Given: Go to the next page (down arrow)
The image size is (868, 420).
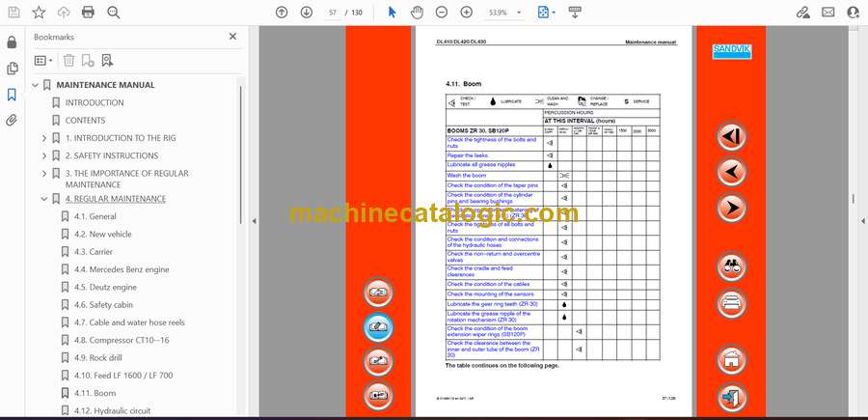Looking at the screenshot, I should 306,13.
